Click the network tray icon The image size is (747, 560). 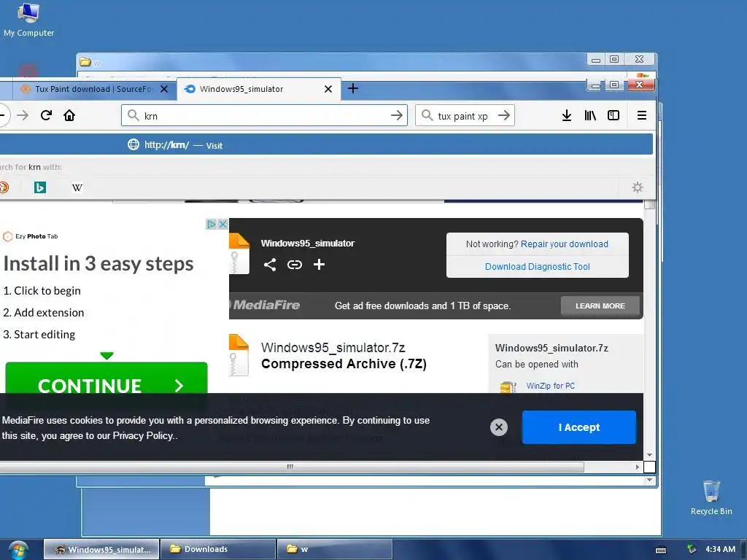[x=692, y=549]
